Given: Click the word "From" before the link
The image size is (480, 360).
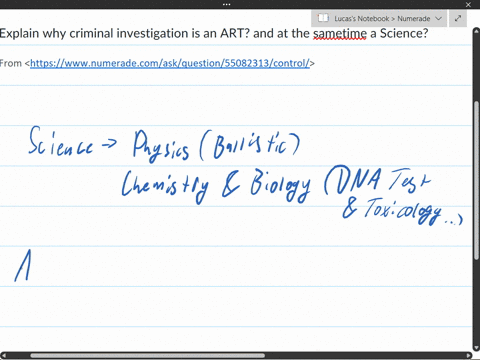Looking at the screenshot, I should [11, 63].
